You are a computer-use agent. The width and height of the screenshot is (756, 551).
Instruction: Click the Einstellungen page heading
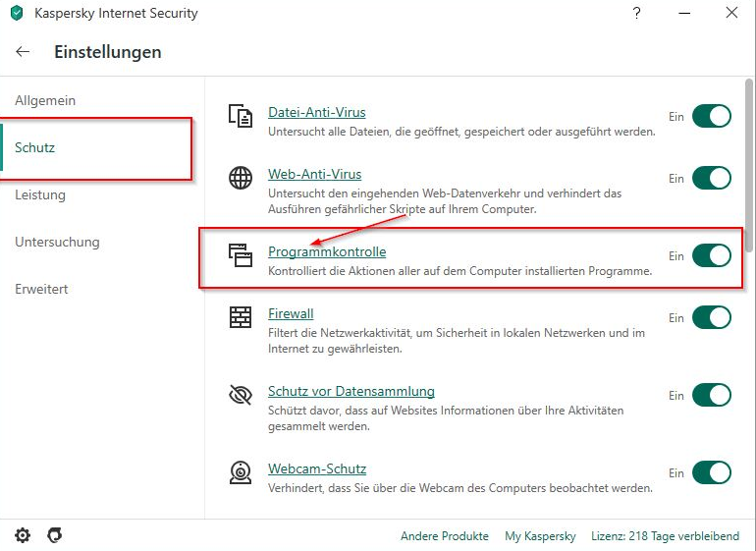[108, 52]
